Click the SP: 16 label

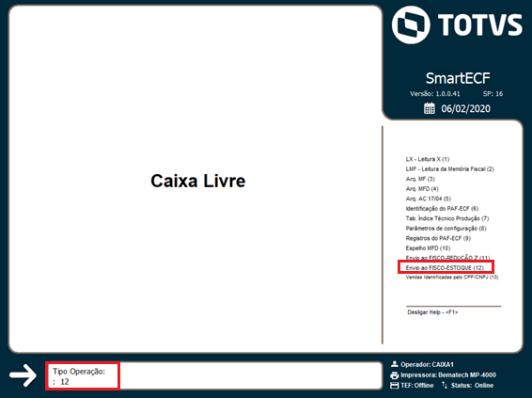click(x=493, y=94)
